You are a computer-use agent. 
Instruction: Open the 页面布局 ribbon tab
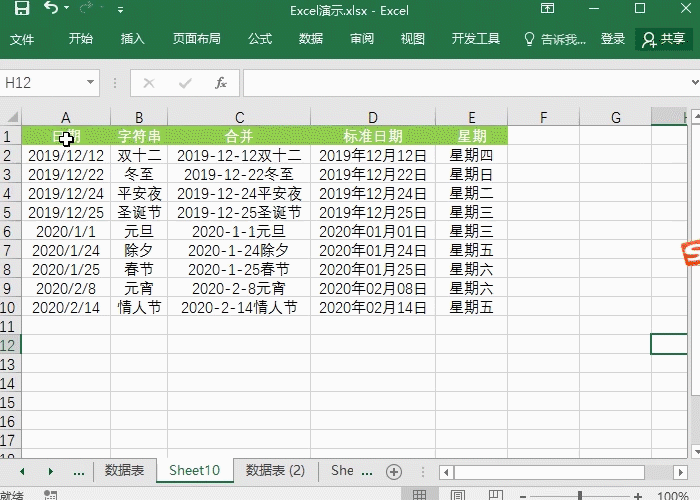[197, 39]
